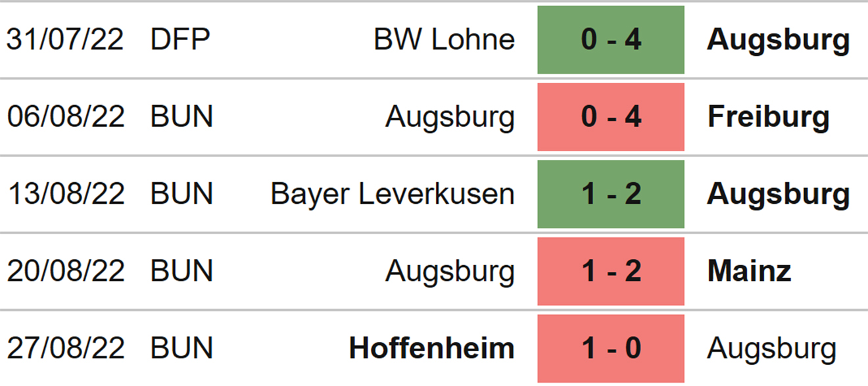Select the 27/08/22 match date
The width and height of the screenshot is (868, 386).
pyautogui.click(x=65, y=348)
